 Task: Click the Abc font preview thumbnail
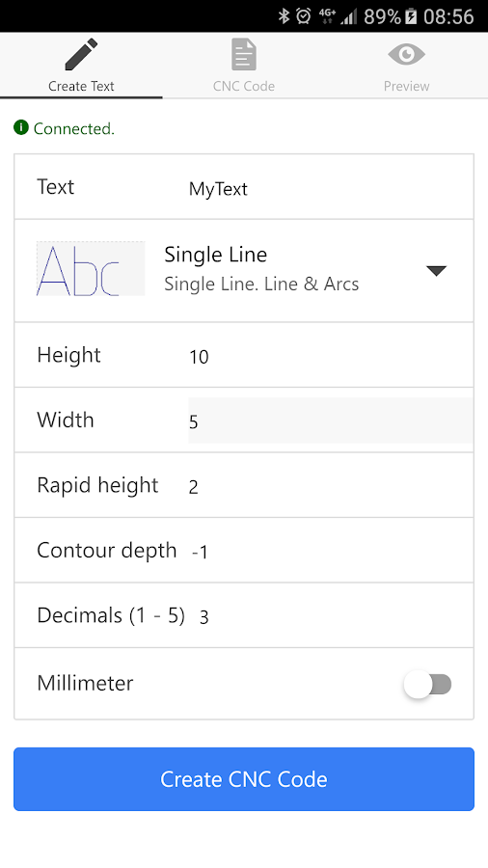(x=91, y=268)
